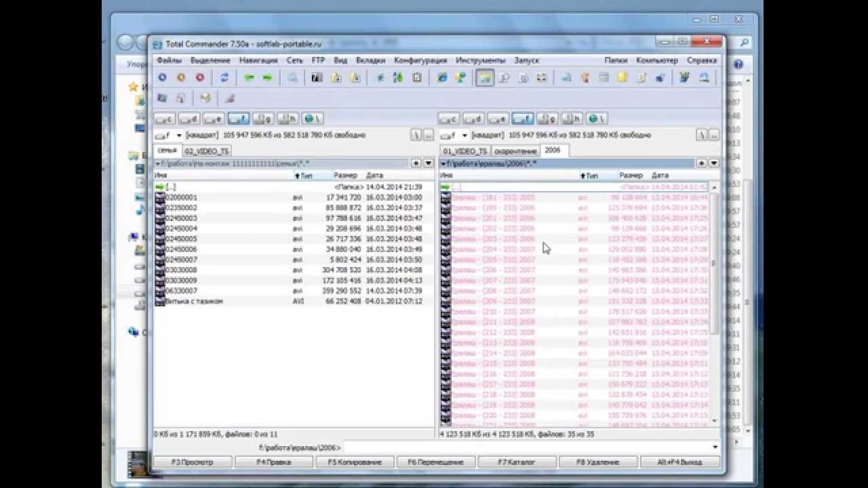Open the Навигация menu

coord(258,60)
